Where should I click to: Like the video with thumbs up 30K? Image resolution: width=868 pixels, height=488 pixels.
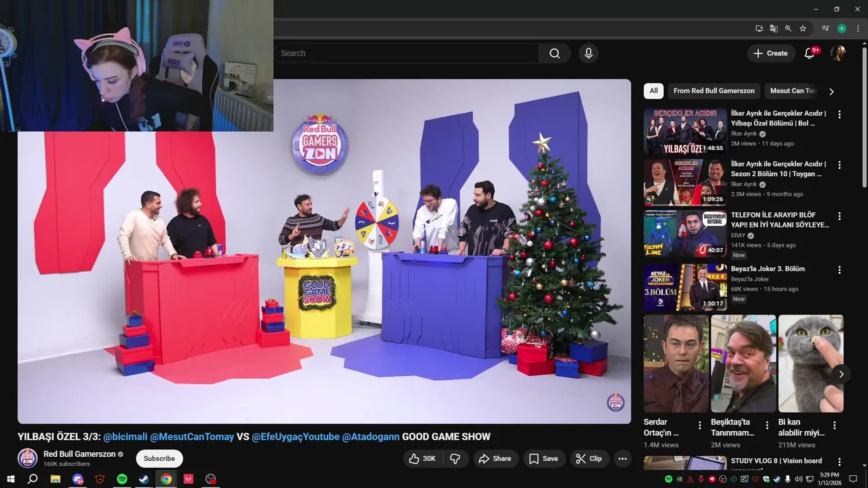(422, 459)
